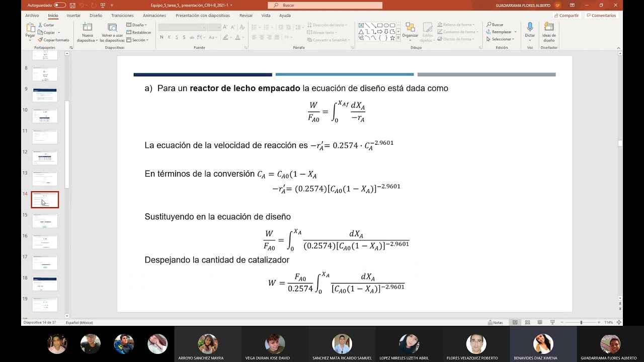Click the bullets list icon
This screenshot has width=644, height=362.
point(254,27)
